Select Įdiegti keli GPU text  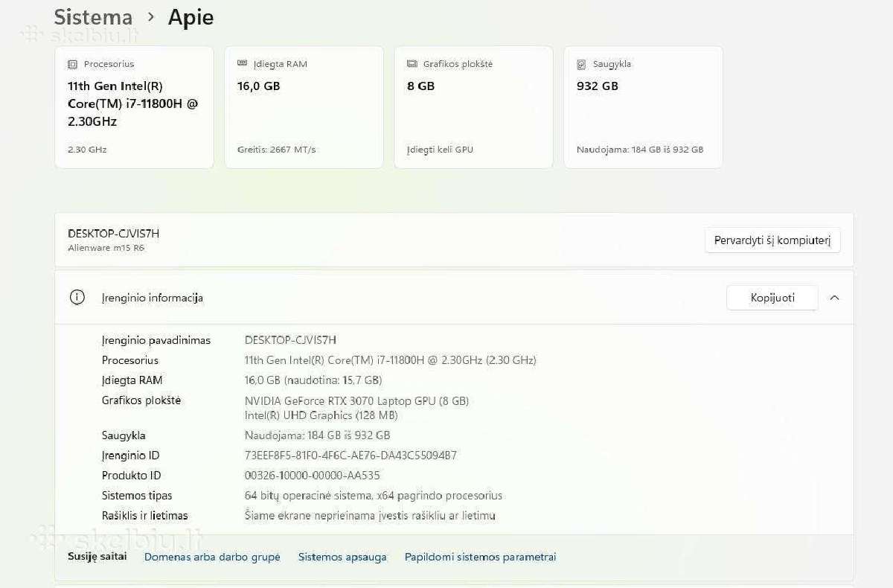(440, 150)
